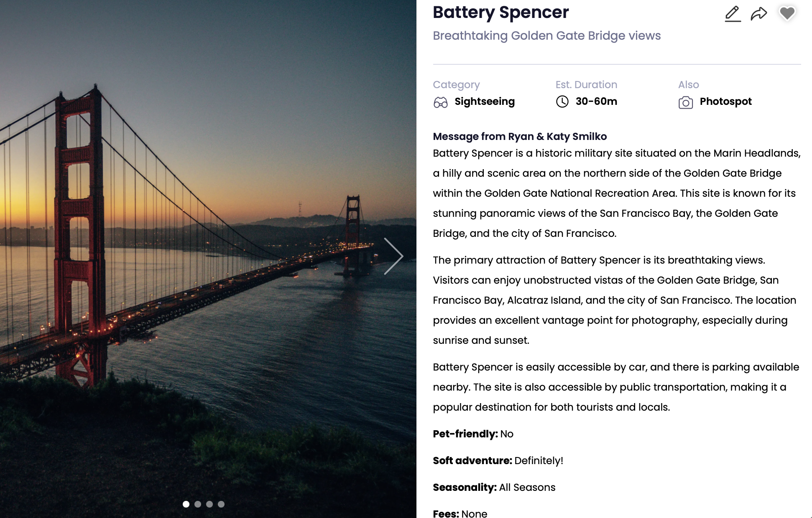812x518 pixels.
Task: Click the share arrow icon
Action: tap(759, 14)
